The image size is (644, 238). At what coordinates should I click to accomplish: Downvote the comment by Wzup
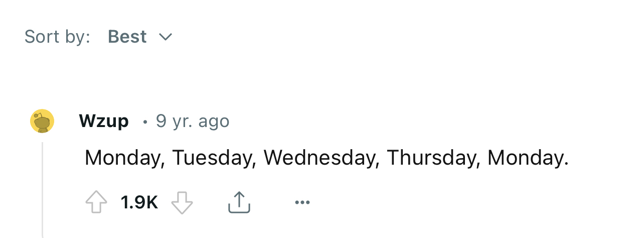[x=182, y=202]
